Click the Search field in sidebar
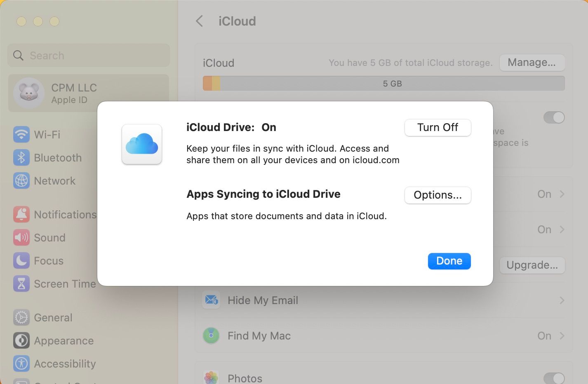Image resolution: width=588 pixels, height=384 pixels. click(89, 56)
